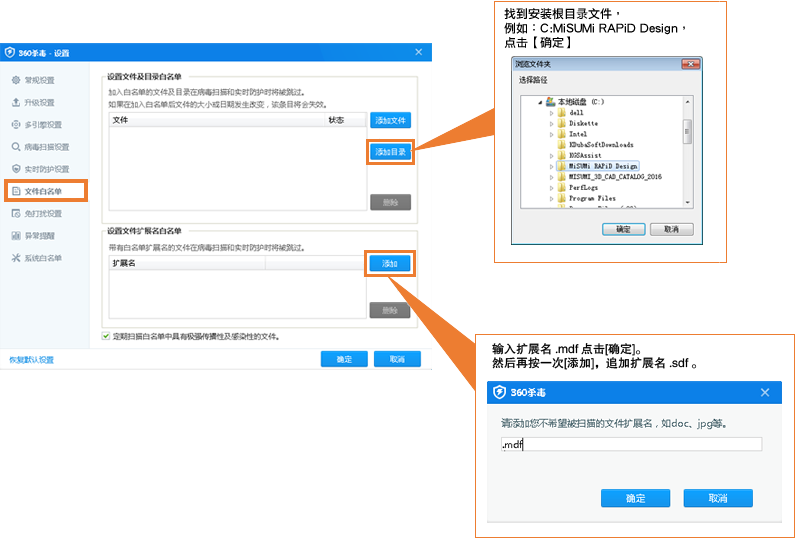
Task: Expand the Intel folder node
Action: pyautogui.click(x=551, y=134)
